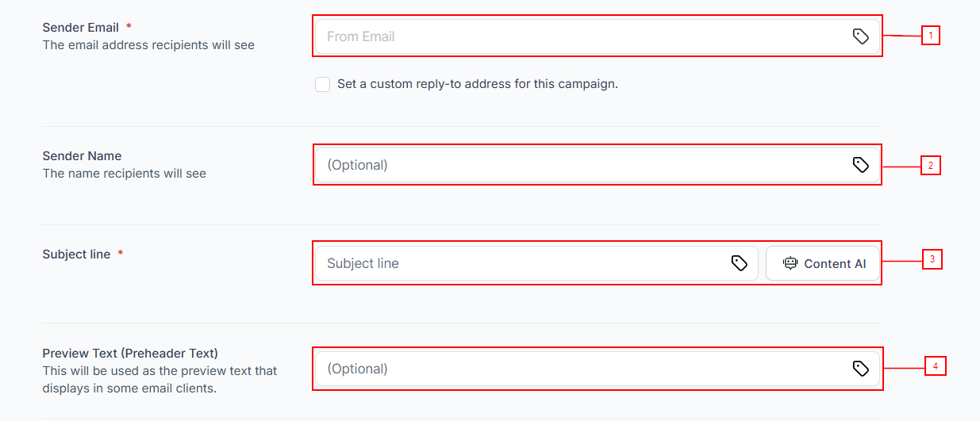Image resolution: width=980 pixels, height=421 pixels.
Task: Click the "Preview Text (Preheader Text)" label
Action: (x=130, y=354)
